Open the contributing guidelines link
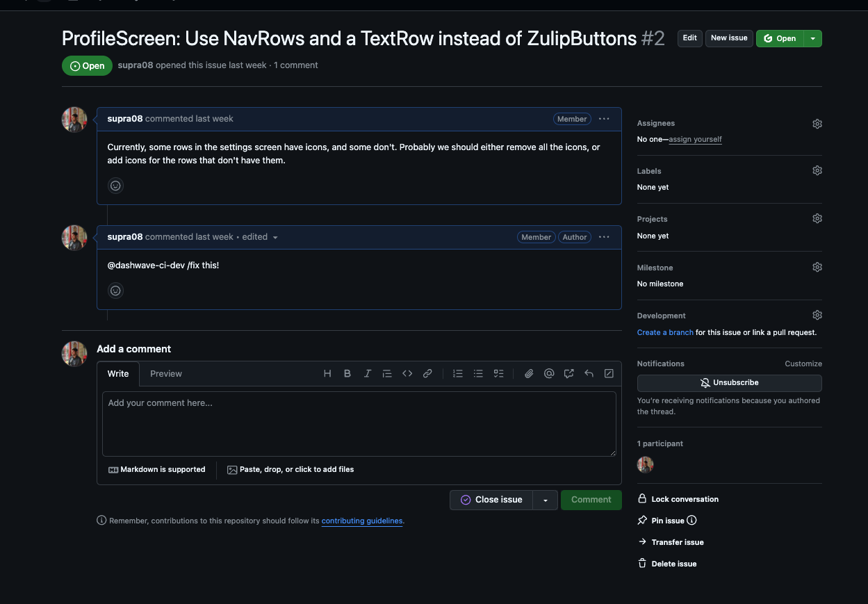The image size is (868, 604). [x=361, y=521]
